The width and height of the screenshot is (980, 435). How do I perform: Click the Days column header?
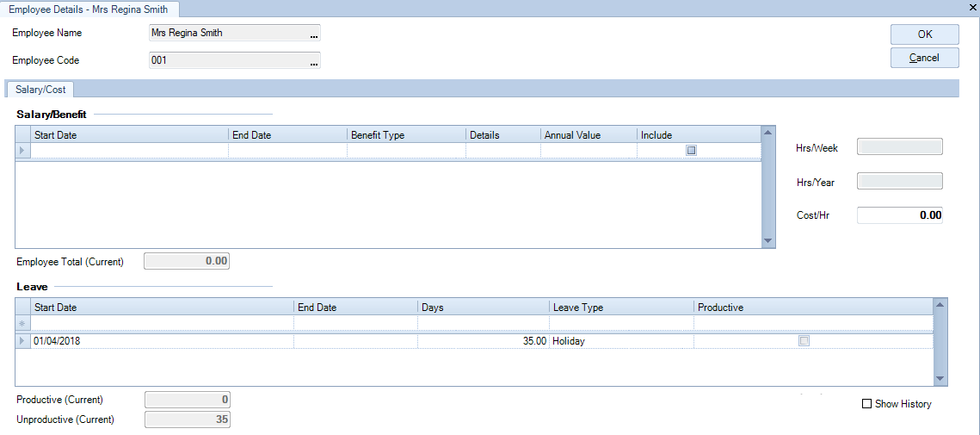coord(484,308)
